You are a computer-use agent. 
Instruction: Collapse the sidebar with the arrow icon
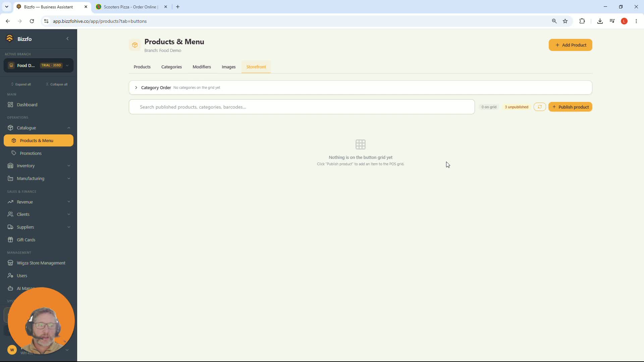[x=67, y=39]
